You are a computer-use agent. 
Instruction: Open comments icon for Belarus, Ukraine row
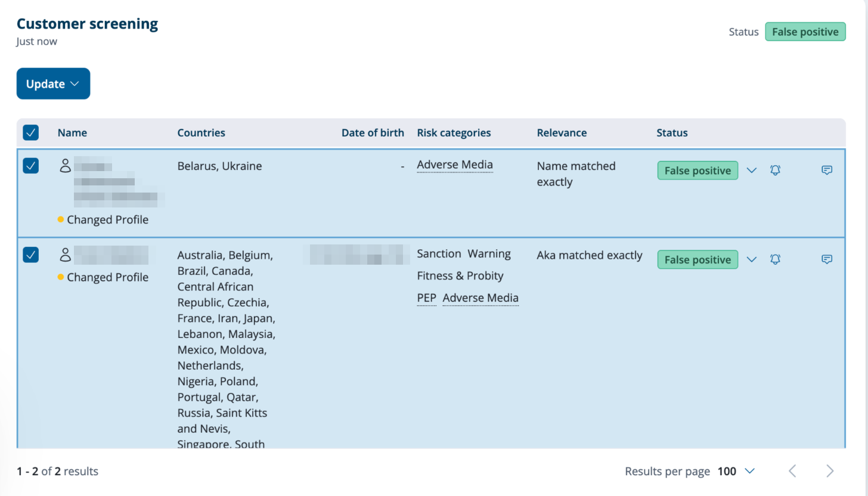[827, 170]
